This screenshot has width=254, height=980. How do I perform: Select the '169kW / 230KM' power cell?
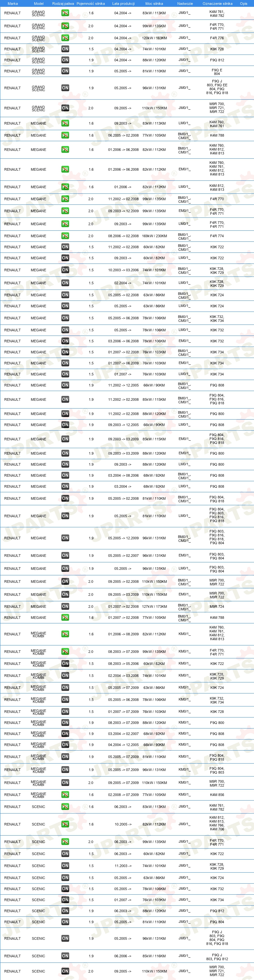154,236
